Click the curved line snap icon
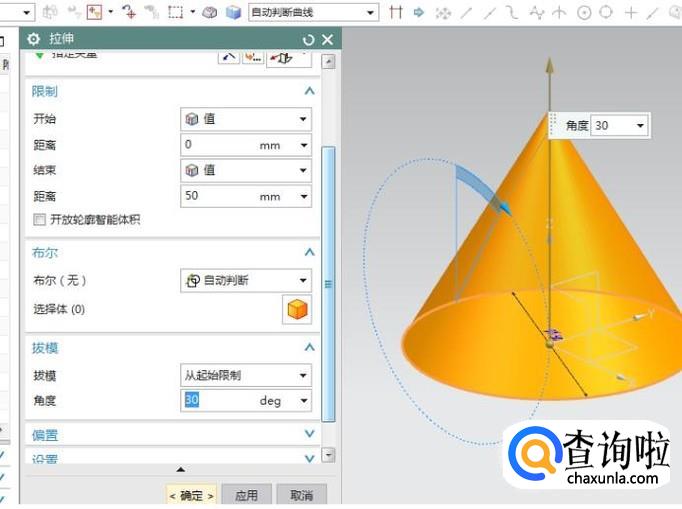Viewport: 682px width, 509px height. click(x=512, y=13)
